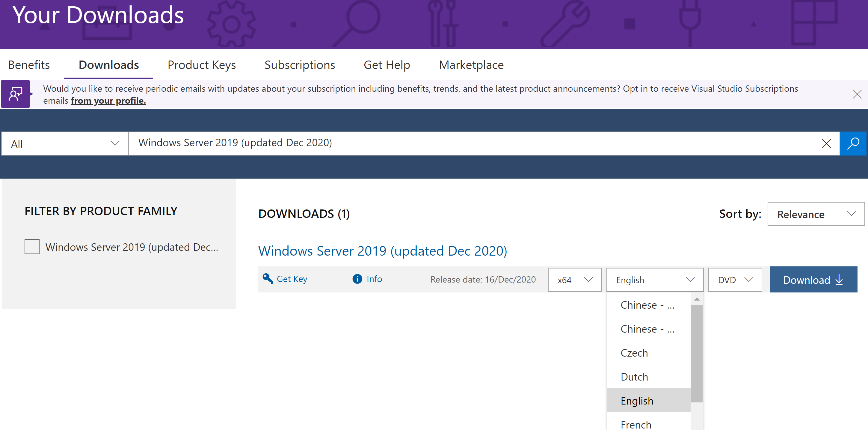Click the blue search magnifier button
Screen dimensions: 868x430
853,144
